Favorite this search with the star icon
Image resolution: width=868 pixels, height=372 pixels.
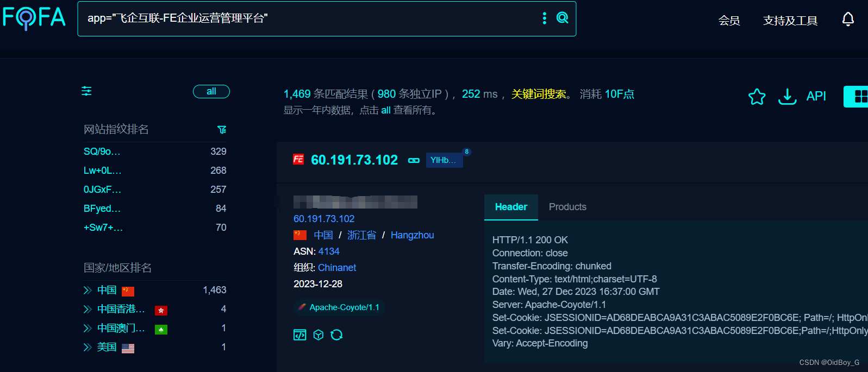coord(757,97)
